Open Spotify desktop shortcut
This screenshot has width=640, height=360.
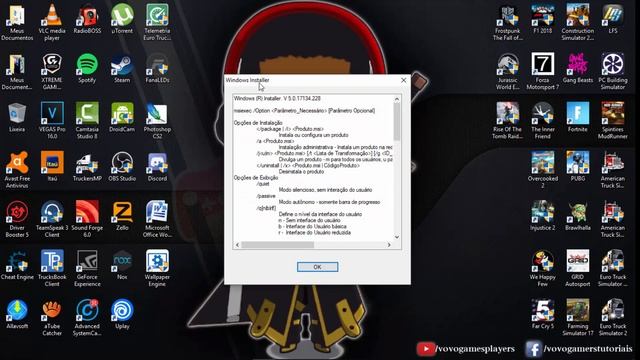[87, 68]
